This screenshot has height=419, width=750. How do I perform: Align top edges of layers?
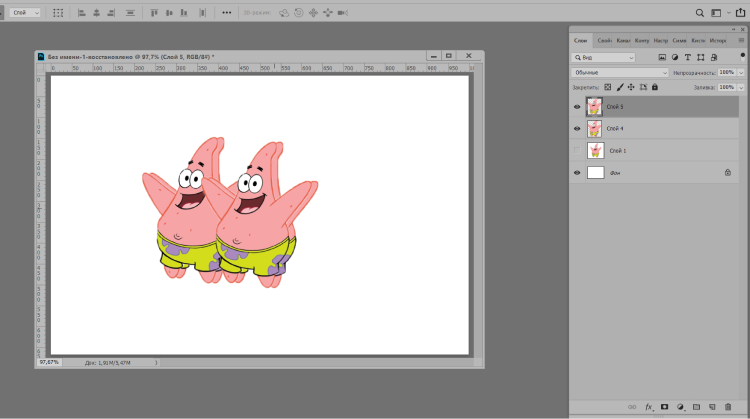point(154,13)
